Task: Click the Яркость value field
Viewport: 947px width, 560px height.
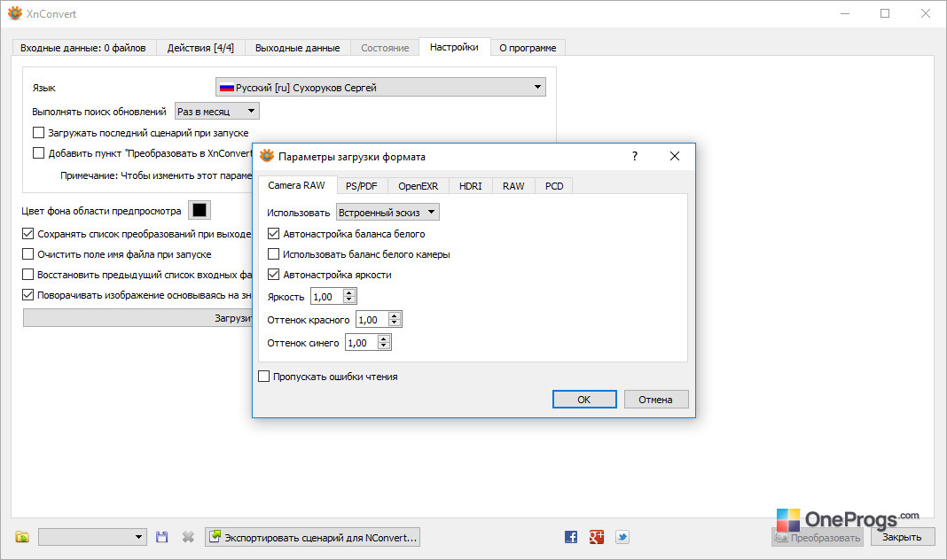Action: (x=327, y=296)
